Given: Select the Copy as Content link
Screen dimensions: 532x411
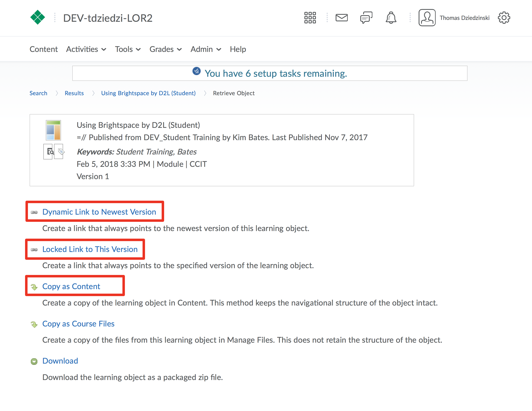Looking at the screenshot, I should click(71, 286).
